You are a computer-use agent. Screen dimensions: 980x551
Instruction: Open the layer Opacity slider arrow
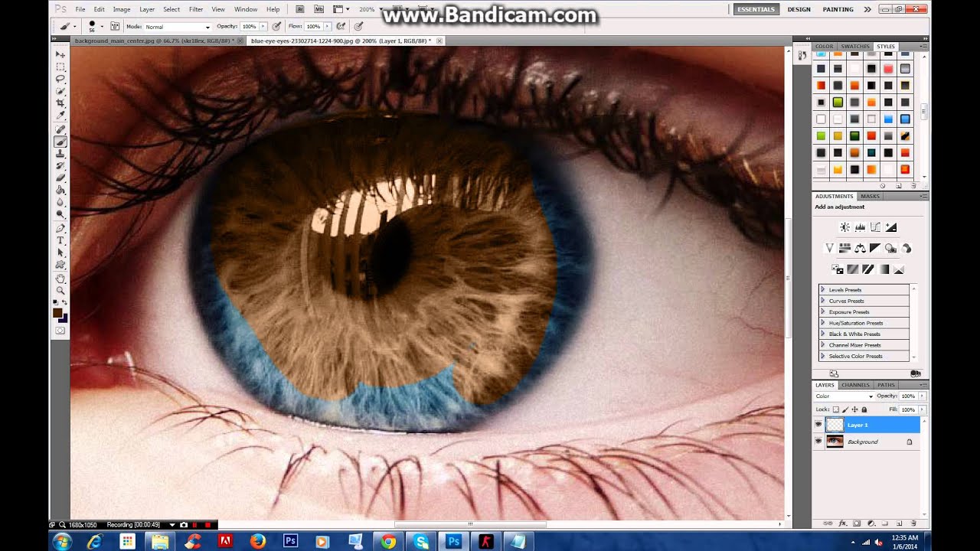[922, 396]
